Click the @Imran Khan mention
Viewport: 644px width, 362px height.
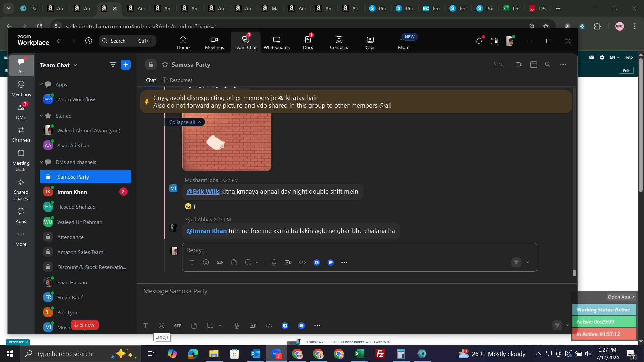point(207,231)
